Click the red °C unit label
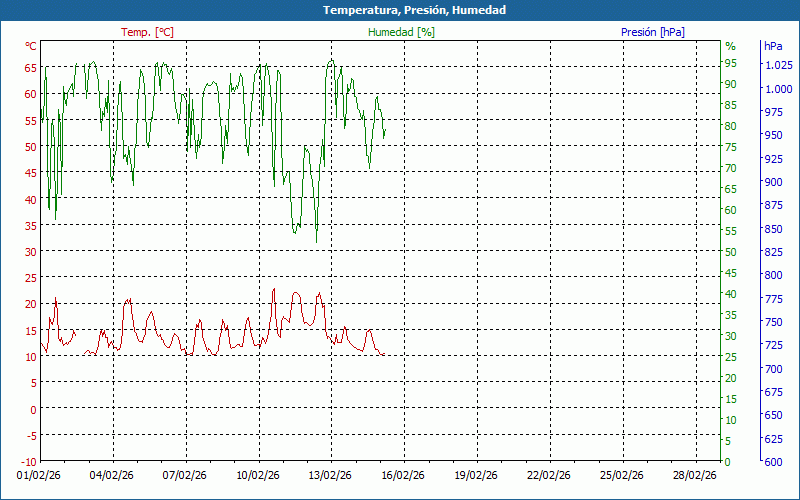 tap(31, 46)
